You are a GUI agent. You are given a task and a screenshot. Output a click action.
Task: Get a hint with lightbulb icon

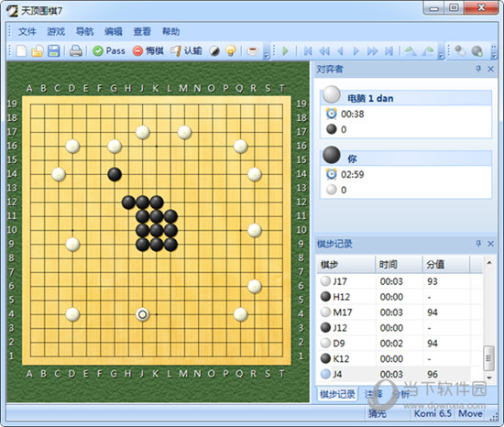coord(230,50)
